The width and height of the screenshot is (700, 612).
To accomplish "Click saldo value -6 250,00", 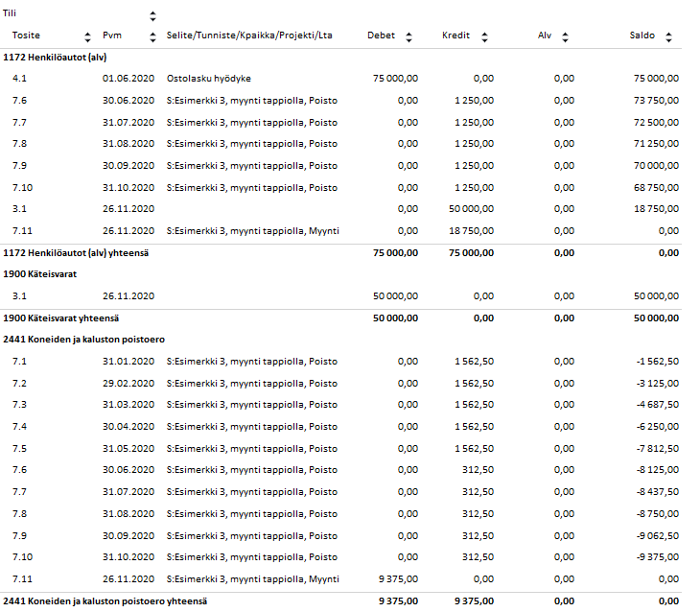I will (658, 427).
